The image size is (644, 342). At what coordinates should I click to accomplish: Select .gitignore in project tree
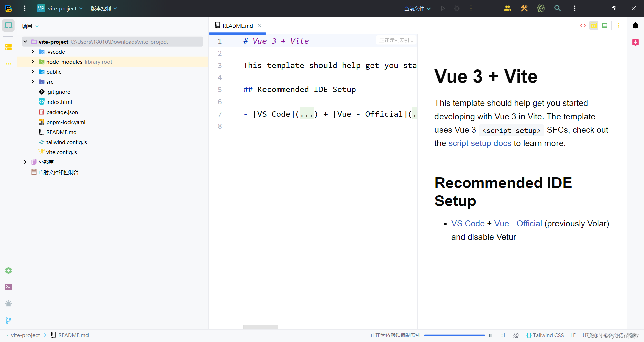pyautogui.click(x=54, y=92)
